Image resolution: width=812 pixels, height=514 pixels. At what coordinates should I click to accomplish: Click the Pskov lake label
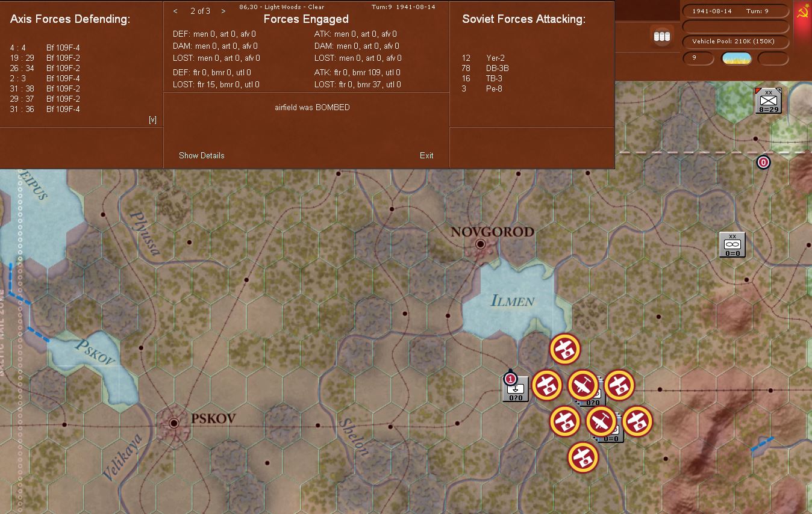point(95,353)
